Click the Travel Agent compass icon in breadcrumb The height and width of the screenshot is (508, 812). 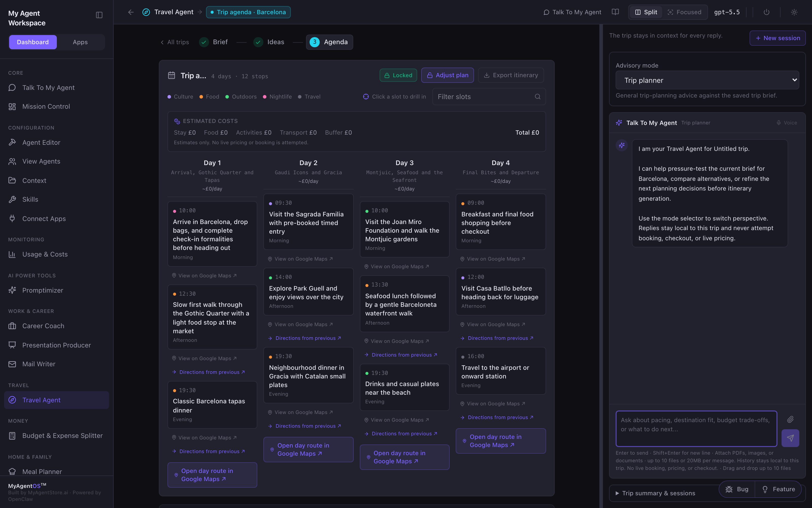pos(146,12)
